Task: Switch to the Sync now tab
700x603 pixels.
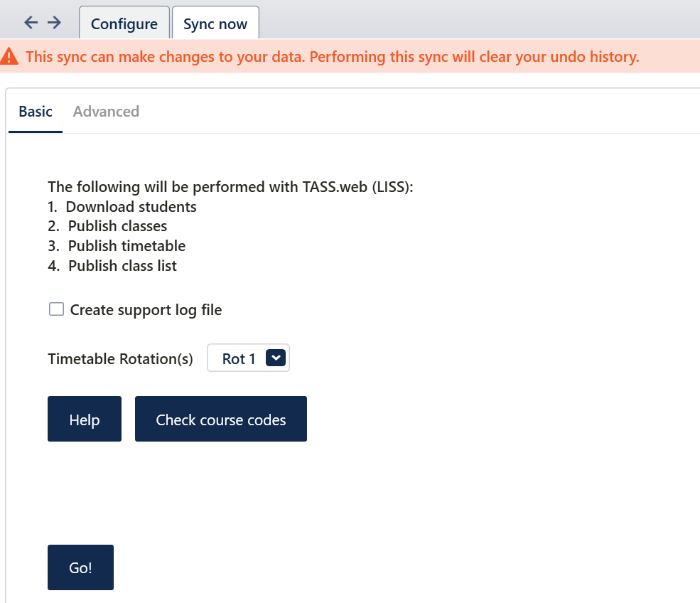Action: tap(215, 23)
